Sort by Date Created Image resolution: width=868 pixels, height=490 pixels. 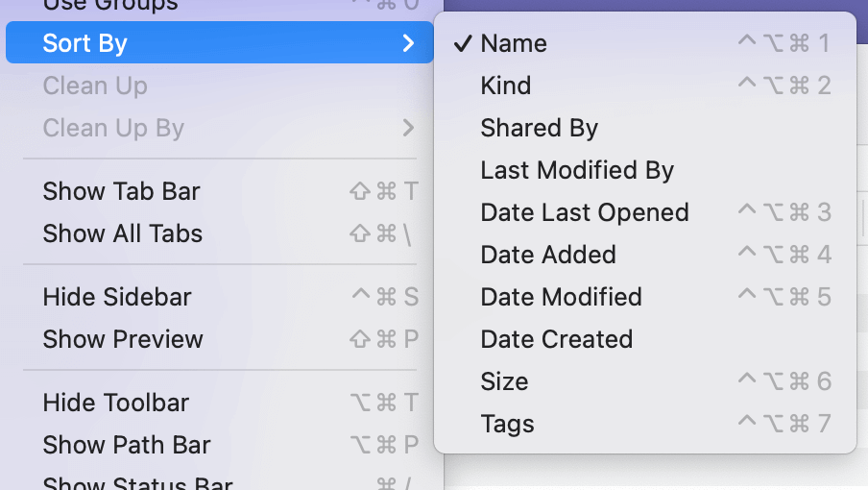(557, 339)
